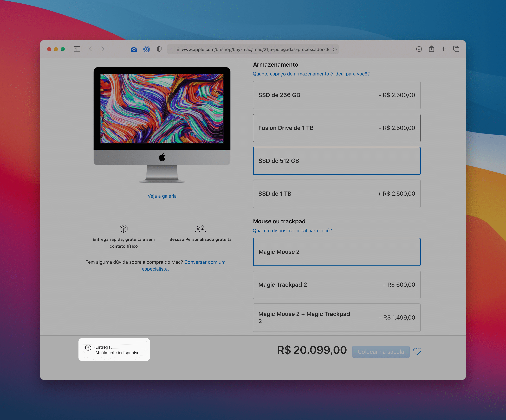506x420 pixels.
Task: Open 'Qual é o dispositivo ideal para você?' link
Action: [x=292, y=231]
